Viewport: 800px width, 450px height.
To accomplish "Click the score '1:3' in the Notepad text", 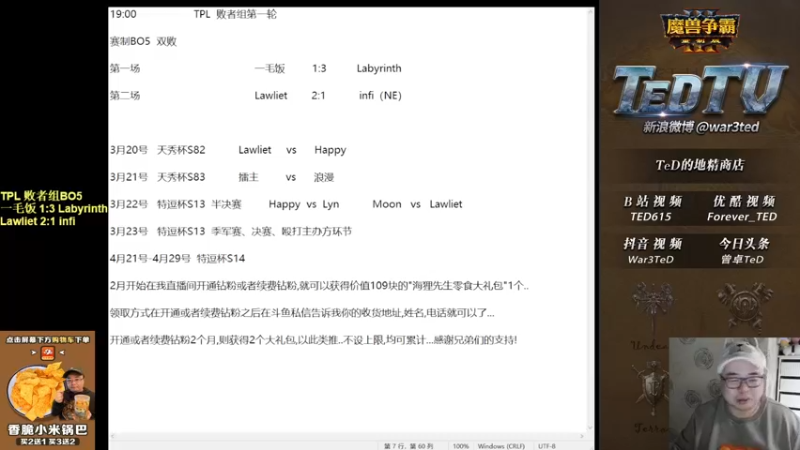I will click(319, 68).
